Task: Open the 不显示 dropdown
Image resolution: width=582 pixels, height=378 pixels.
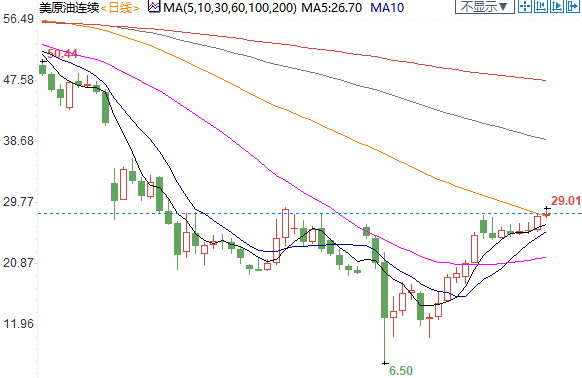Action: click(x=485, y=6)
